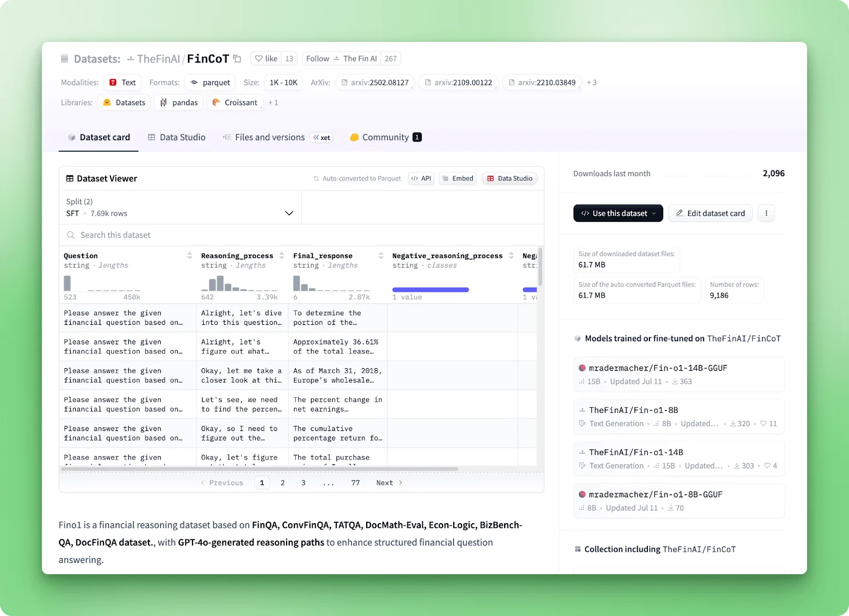The height and width of the screenshot is (616, 849).
Task: Expand the +1 more libraries
Action: coord(273,102)
